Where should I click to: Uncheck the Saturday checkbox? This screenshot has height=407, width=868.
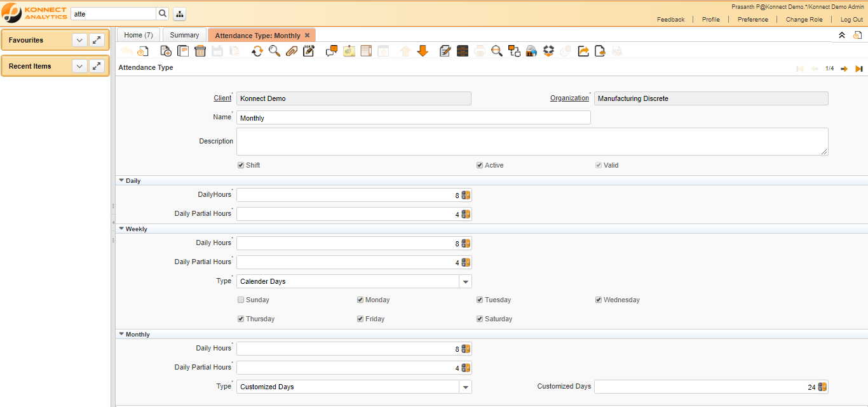coord(480,319)
